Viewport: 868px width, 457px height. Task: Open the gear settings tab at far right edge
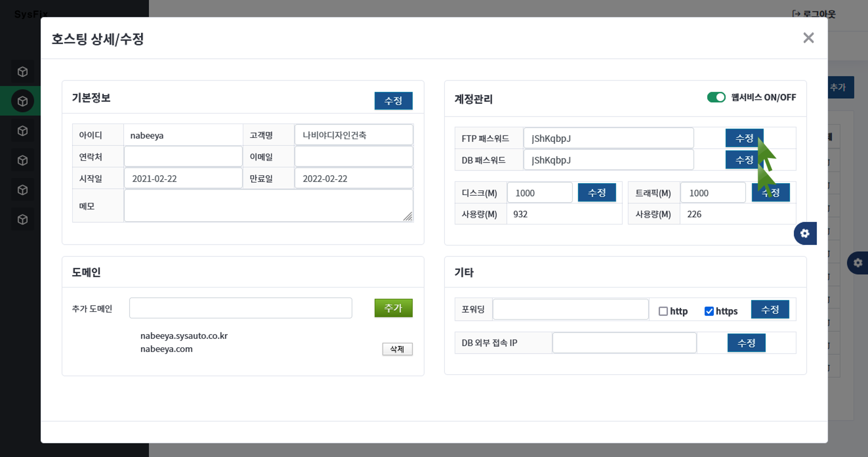858,263
